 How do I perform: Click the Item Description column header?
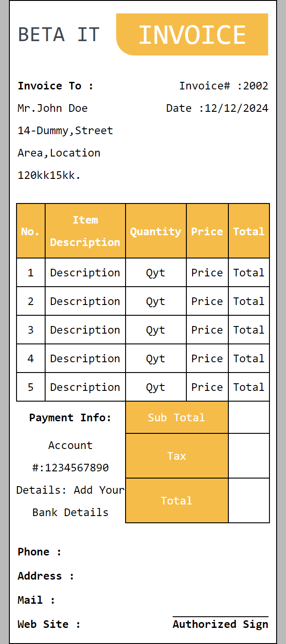click(85, 231)
